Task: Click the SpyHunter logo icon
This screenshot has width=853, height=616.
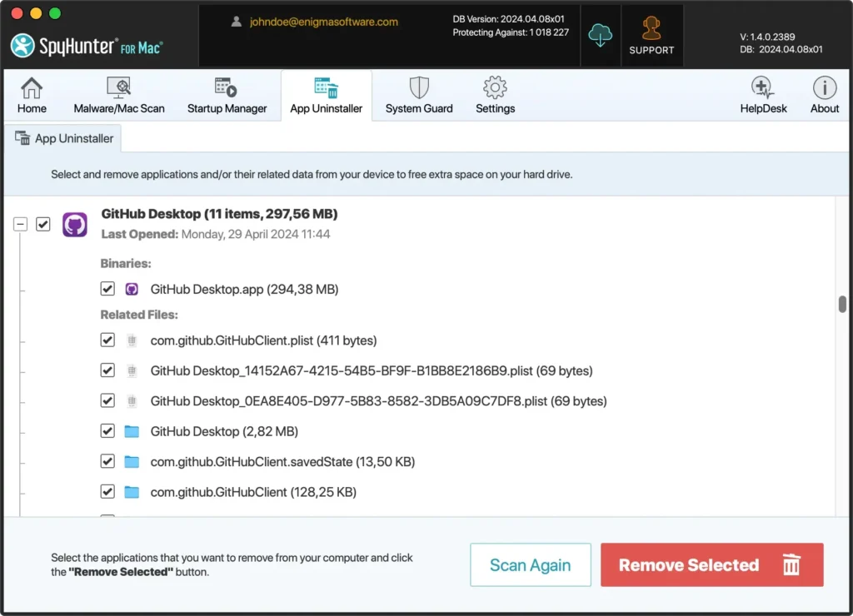Action: click(22, 46)
